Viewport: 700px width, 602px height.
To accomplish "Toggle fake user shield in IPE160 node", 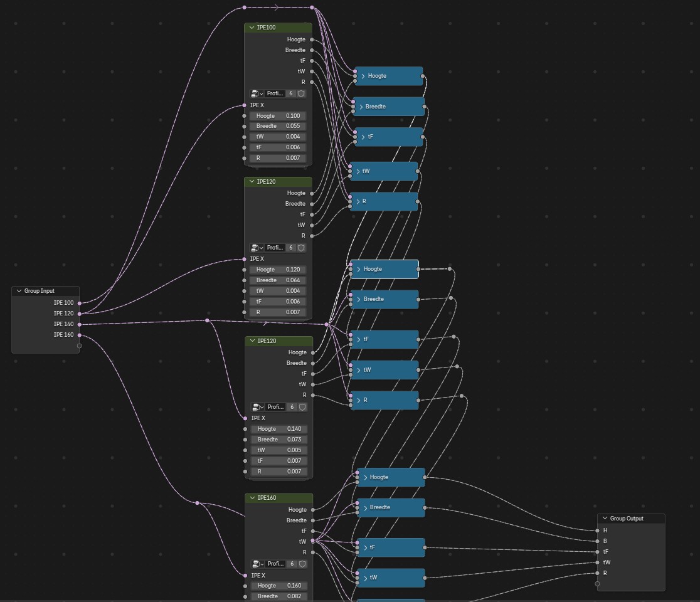I will [302, 564].
